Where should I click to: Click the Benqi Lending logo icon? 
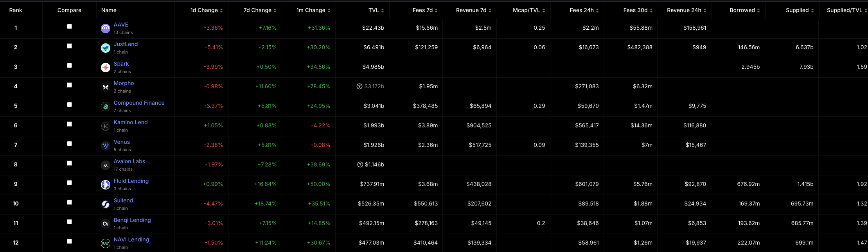pyautogui.click(x=106, y=224)
